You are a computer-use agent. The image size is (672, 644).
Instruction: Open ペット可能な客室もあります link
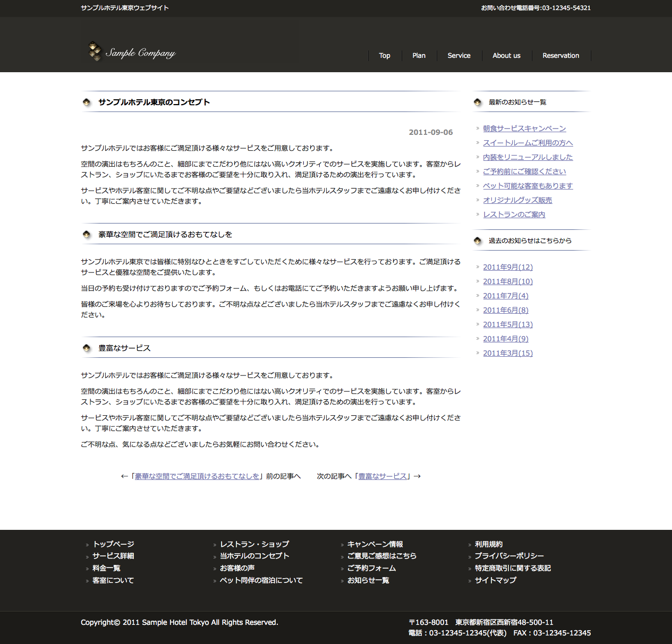[x=528, y=186]
